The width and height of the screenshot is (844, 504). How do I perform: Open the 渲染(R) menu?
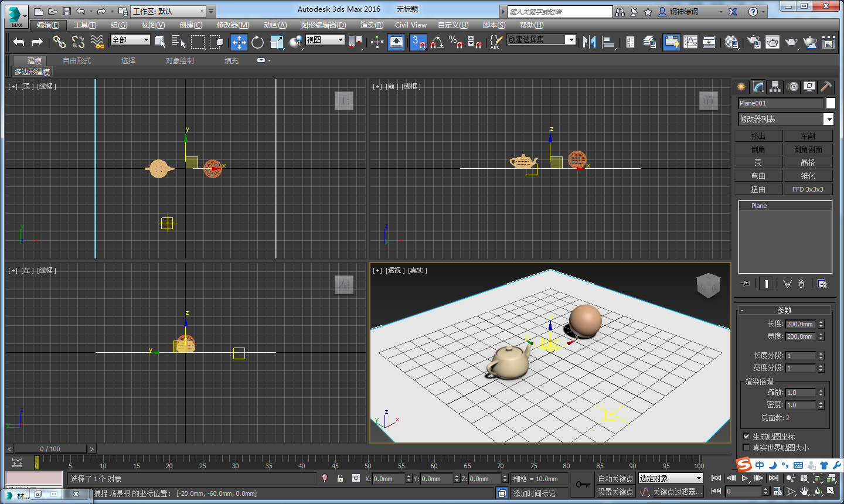click(372, 25)
